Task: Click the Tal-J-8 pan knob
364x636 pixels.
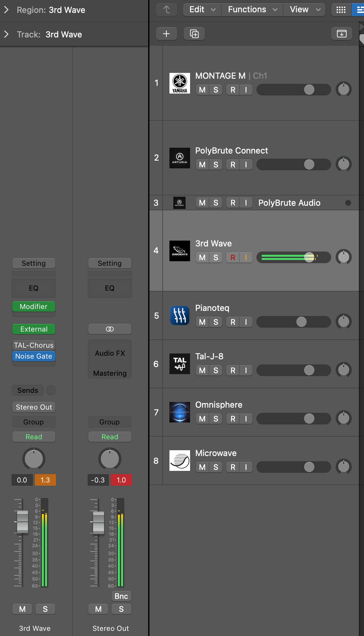Action: [344, 370]
